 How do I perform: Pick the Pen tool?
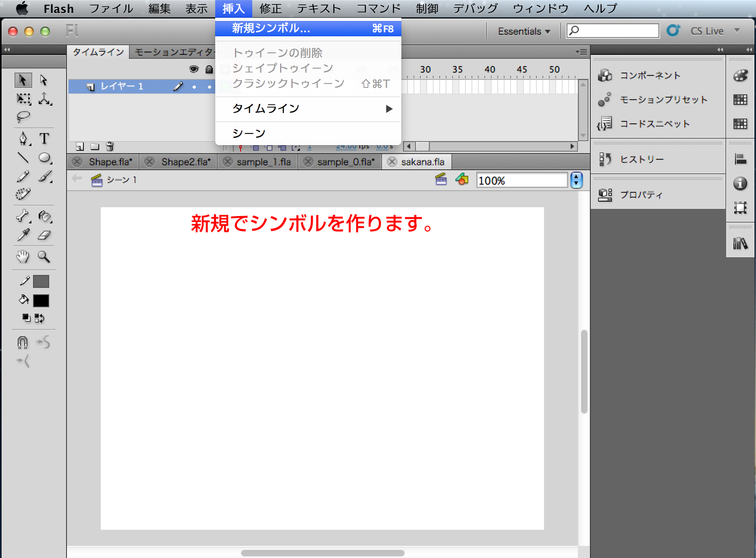point(23,139)
